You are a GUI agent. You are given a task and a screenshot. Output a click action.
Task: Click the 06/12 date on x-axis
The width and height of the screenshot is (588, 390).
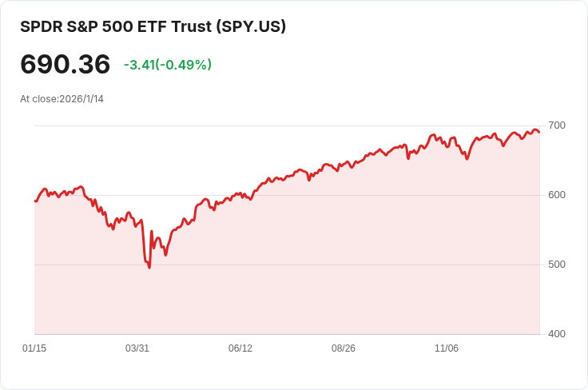pos(240,348)
